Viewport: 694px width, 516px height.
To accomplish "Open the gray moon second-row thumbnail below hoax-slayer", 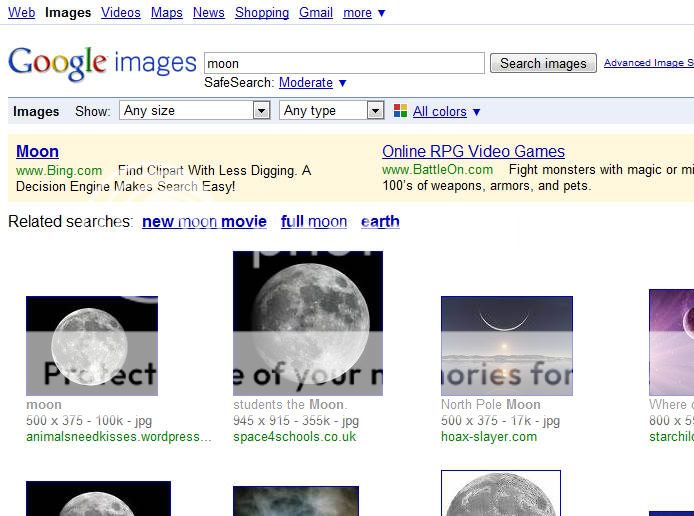I will [501, 493].
